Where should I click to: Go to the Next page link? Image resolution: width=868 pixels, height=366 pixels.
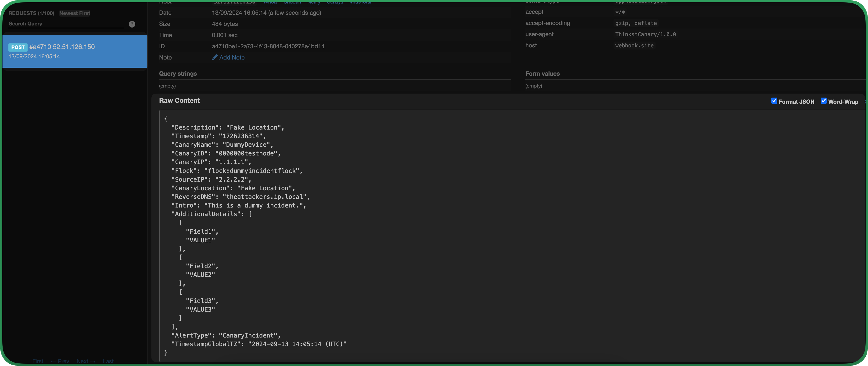click(x=86, y=361)
